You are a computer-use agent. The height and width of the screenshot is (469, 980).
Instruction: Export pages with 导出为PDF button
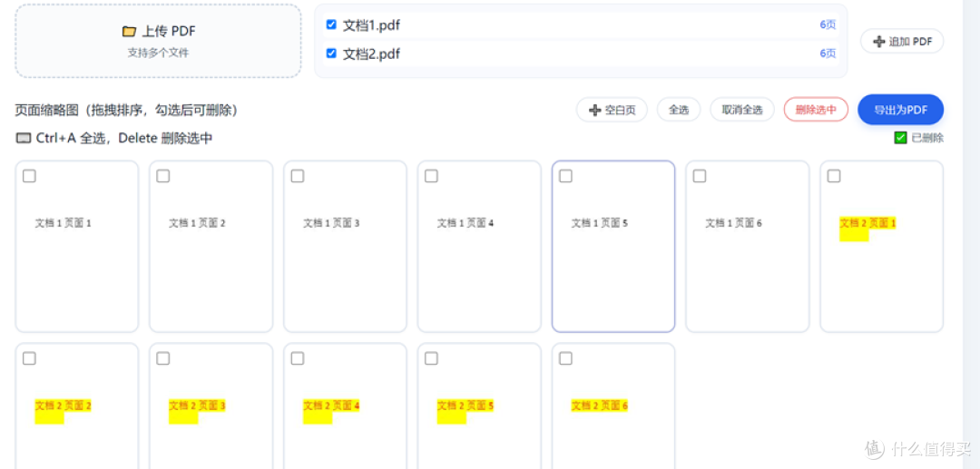(x=900, y=110)
